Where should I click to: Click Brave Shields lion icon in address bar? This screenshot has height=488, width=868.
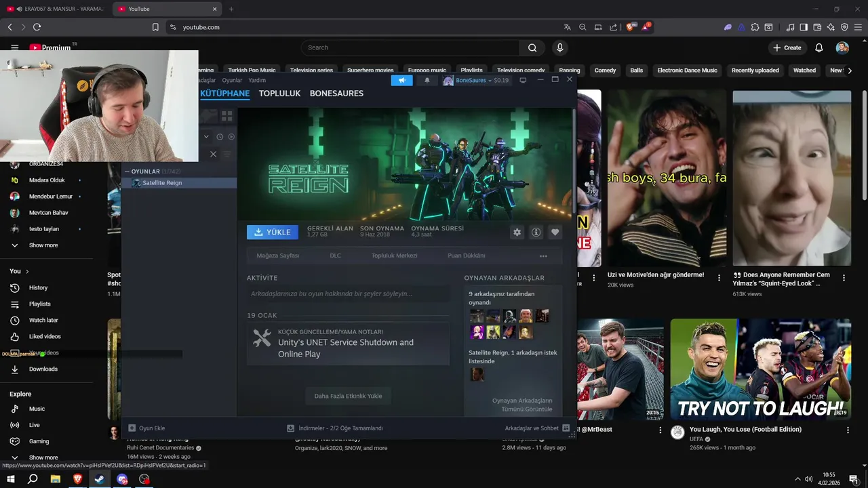(x=631, y=27)
